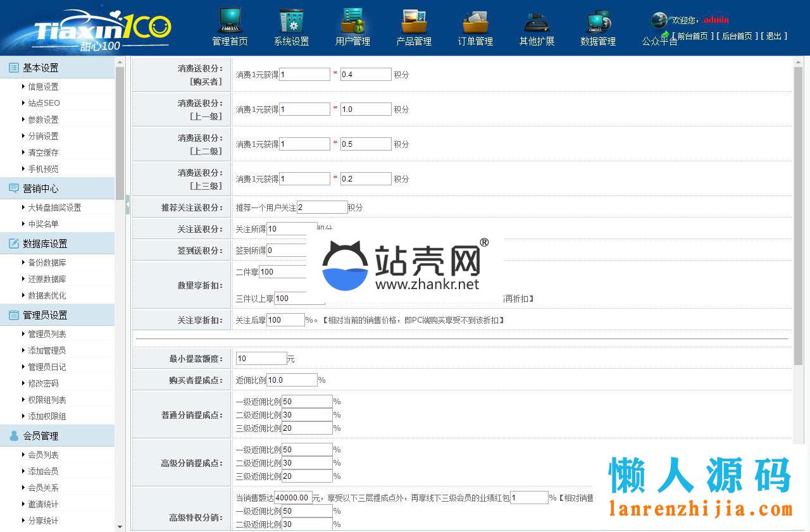Open the 订单管理 icon
Screen dimensions: 810x532
point(475,21)
